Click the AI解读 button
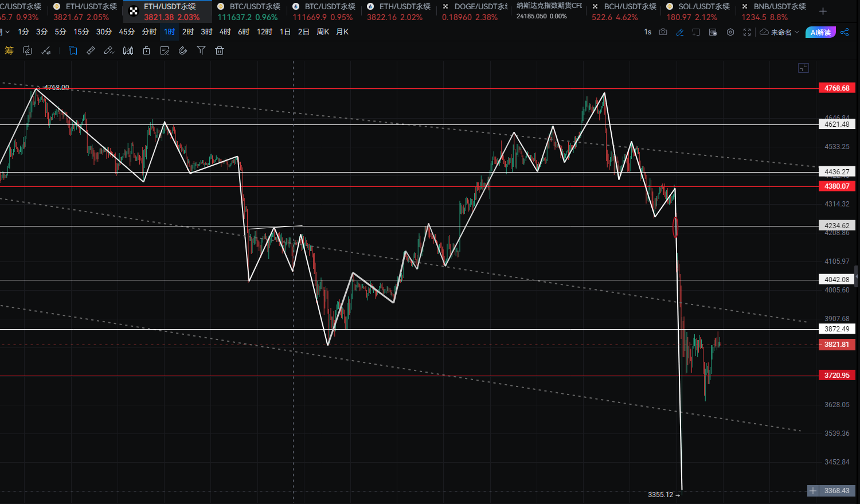The height and width of the screenshot is (504, 860). pos(820,32)
